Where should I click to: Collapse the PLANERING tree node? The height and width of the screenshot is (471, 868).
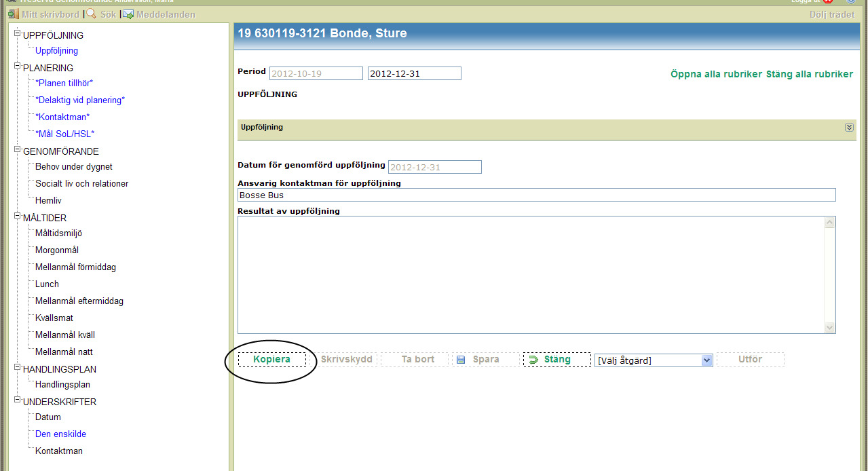point(18,66)
